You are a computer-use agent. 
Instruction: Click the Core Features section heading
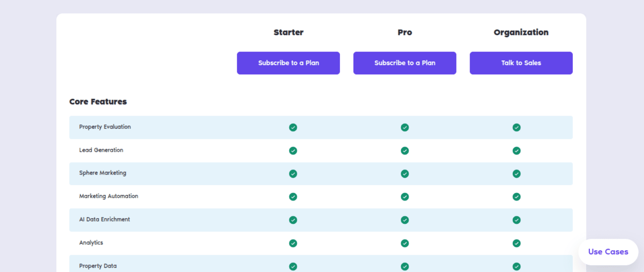click(x=98, y=102)
